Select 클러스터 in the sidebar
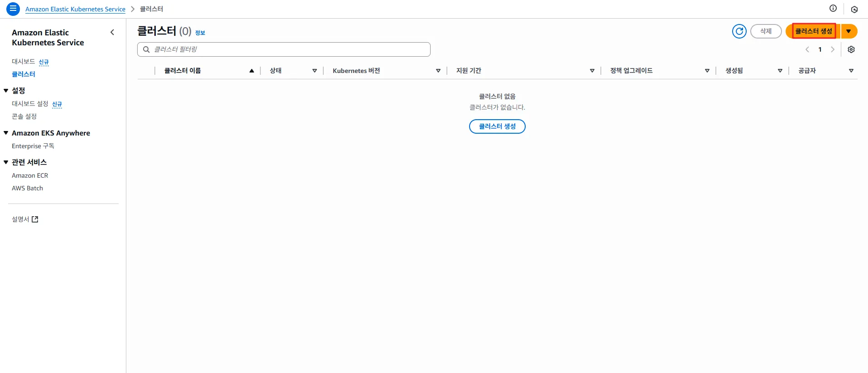This screenshot has width=868, height=373. click(x=24, y=74)
